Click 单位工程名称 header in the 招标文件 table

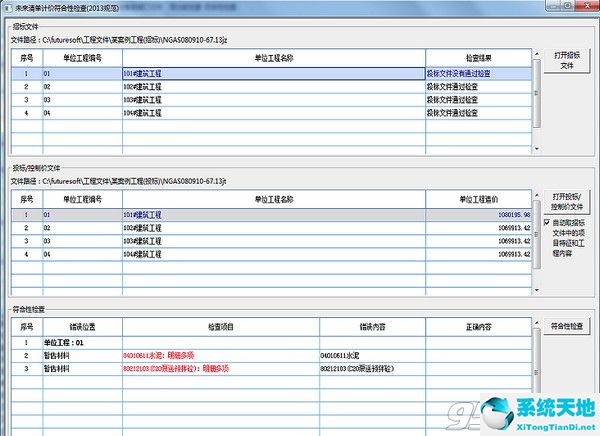(274, 58)
